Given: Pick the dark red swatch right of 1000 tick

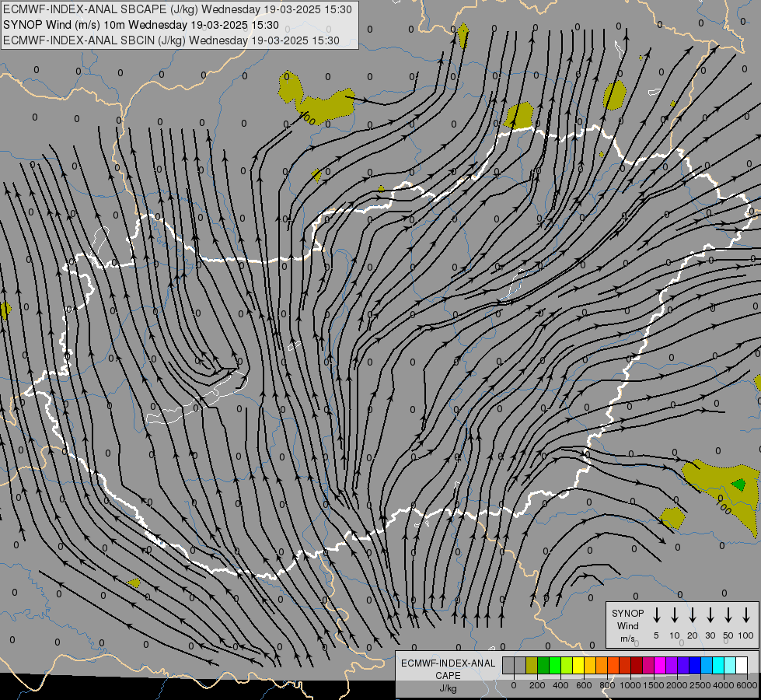Looking at the screenshot, I should (x=637, y=665).
